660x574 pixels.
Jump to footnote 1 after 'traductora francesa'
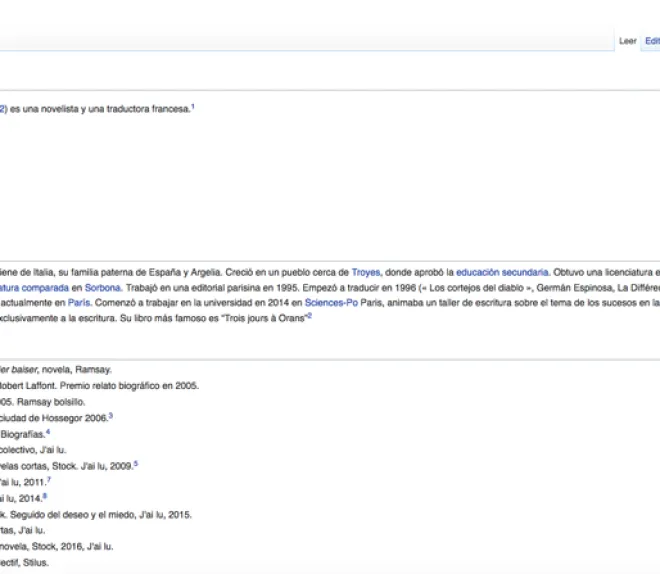pyautogui.click(x=193, y=106)
